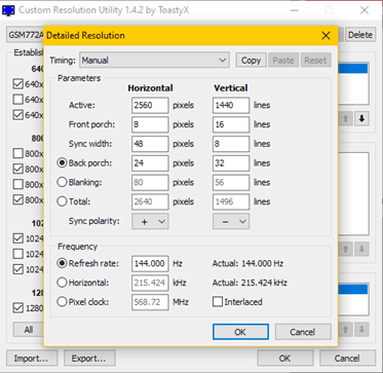Click the vertical Back porch field with 32
This screenshot has height=373, width=383.
[x=231, y=163]
